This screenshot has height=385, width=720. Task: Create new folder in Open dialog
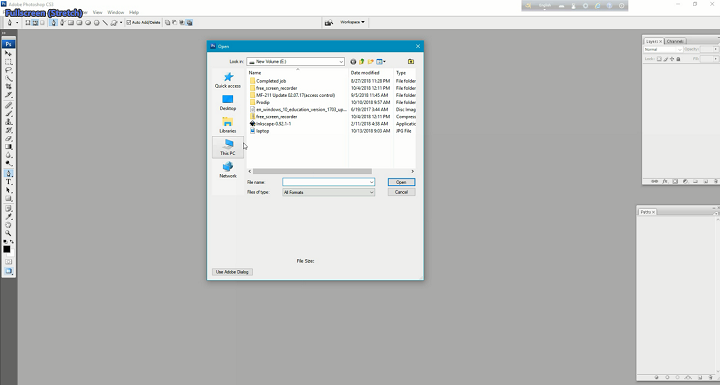(x=371, y=62)
